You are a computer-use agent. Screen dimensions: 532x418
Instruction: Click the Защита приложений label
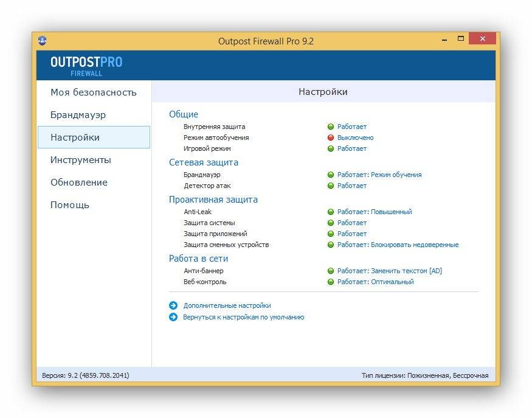coord(215,234)
